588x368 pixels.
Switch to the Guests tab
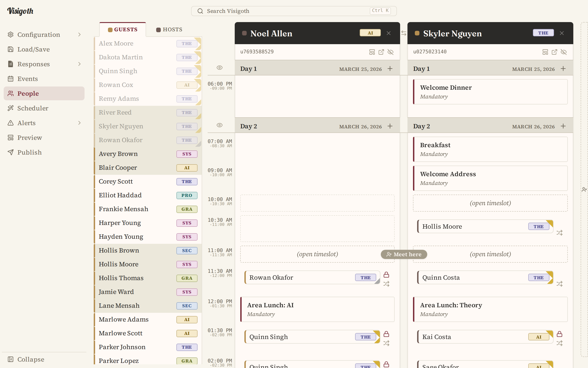123,29
